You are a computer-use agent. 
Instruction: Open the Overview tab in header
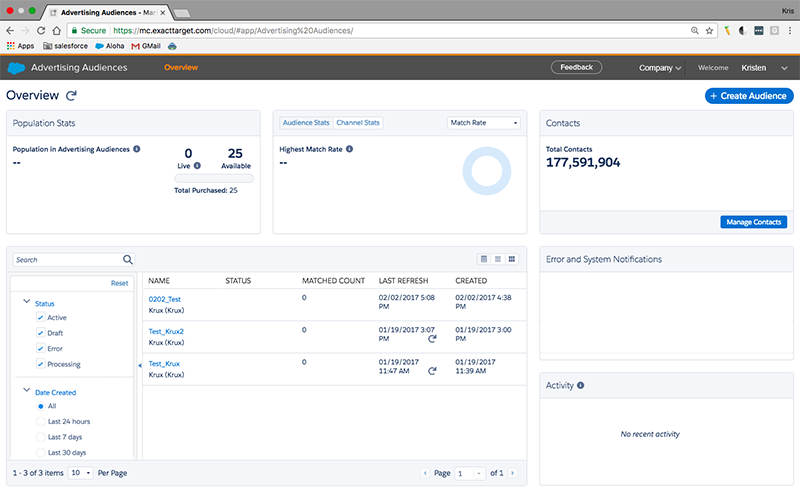click(x=181, y=67)
